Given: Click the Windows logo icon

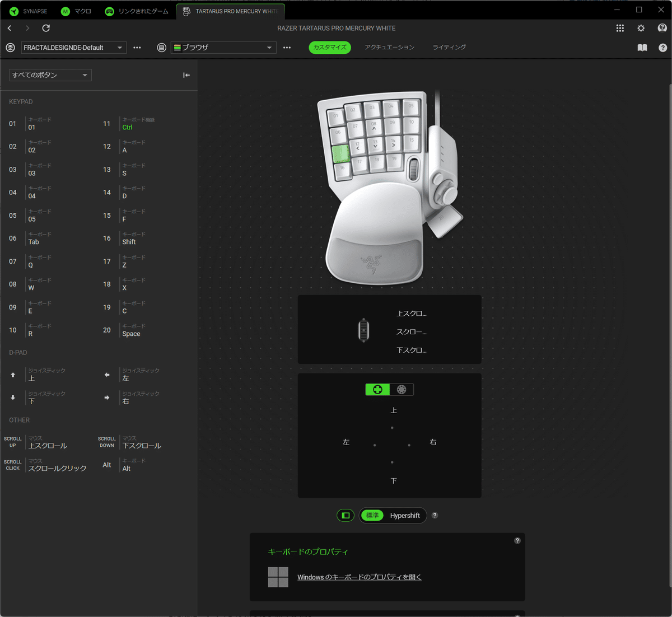Looking at the screenshot, I should (x=278, y=577).
